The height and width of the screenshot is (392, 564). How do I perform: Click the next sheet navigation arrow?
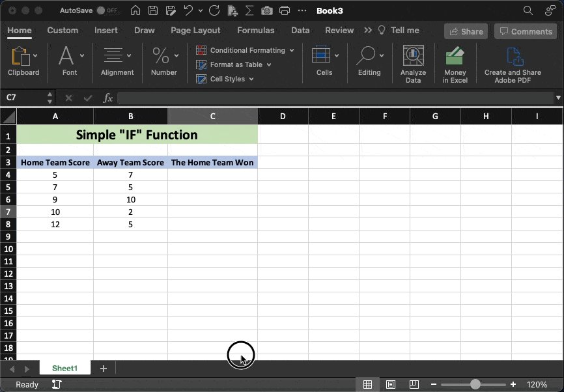point(27,369)
